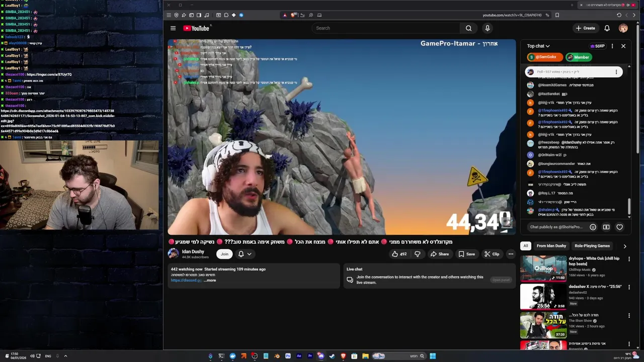
Task: Click the shield icon in browser toolbar
Action: [x=176, y=15]
